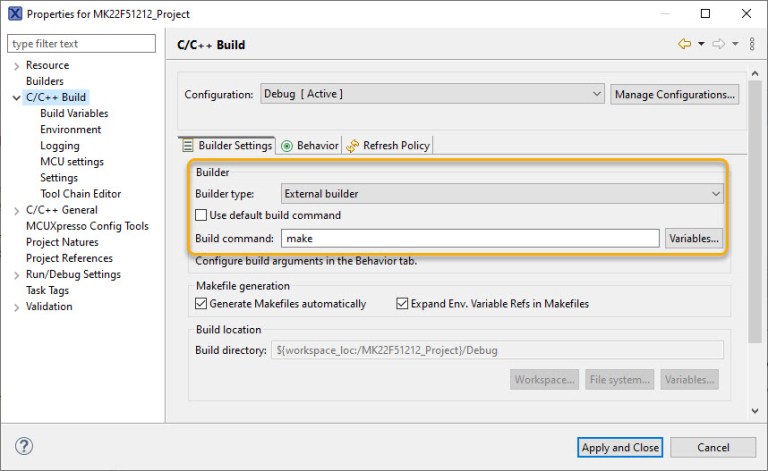This screenshot has width=768, height=471.
Task: Select Project References tree item
Action: 69,259
